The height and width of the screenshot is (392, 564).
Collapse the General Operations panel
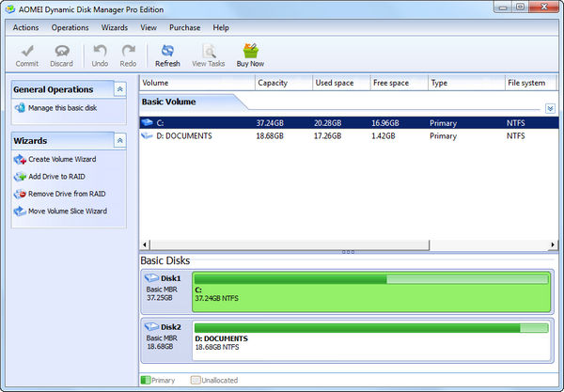119,89
